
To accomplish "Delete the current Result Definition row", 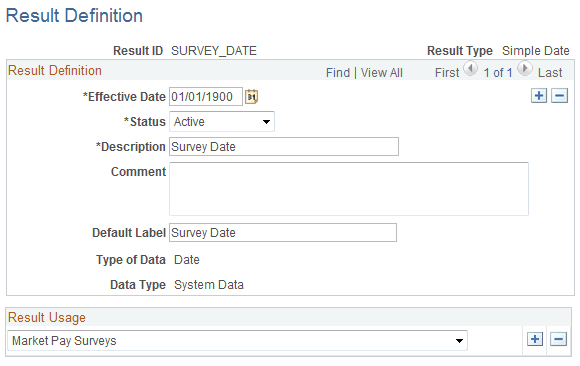I will coord(559,96).
